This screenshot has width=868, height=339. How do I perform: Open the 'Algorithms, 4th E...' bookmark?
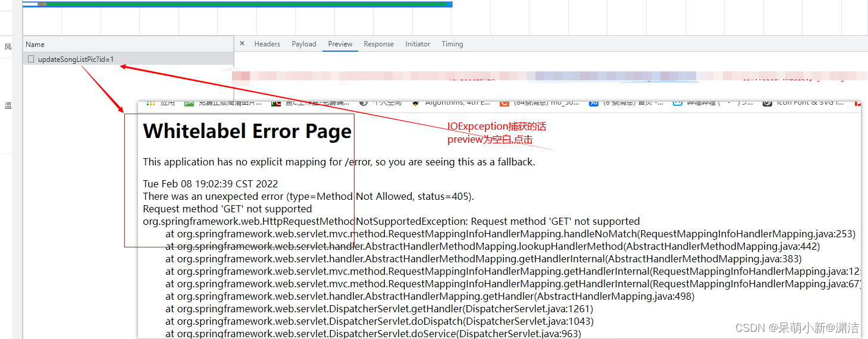pyautogui.click(x=450, y=103)
